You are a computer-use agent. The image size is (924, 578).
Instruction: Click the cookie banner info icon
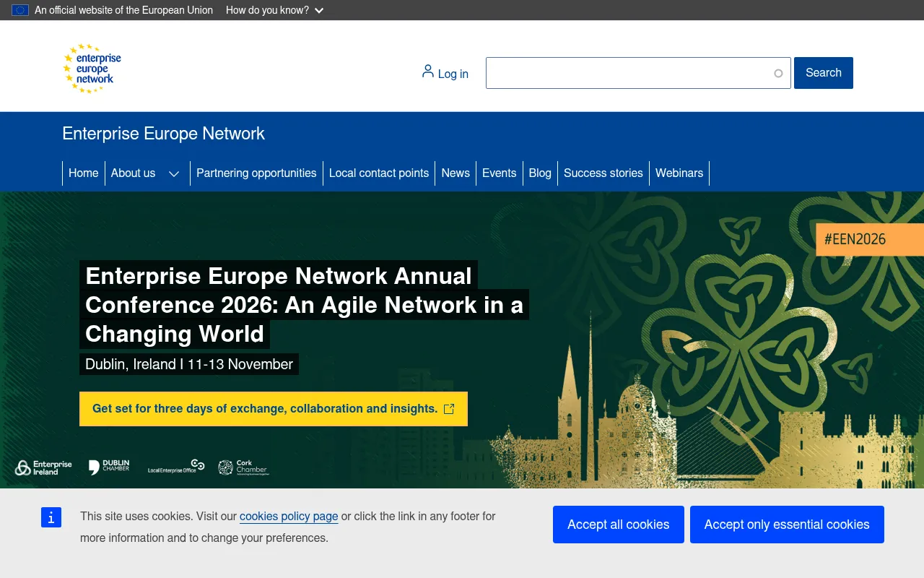(51, 517)
